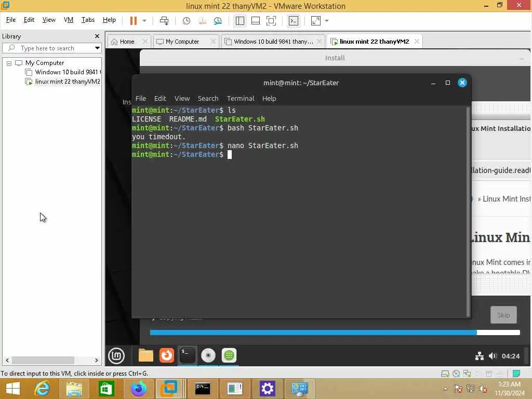
Task: Click VMware status bar message icon
Action: (516, 374)
